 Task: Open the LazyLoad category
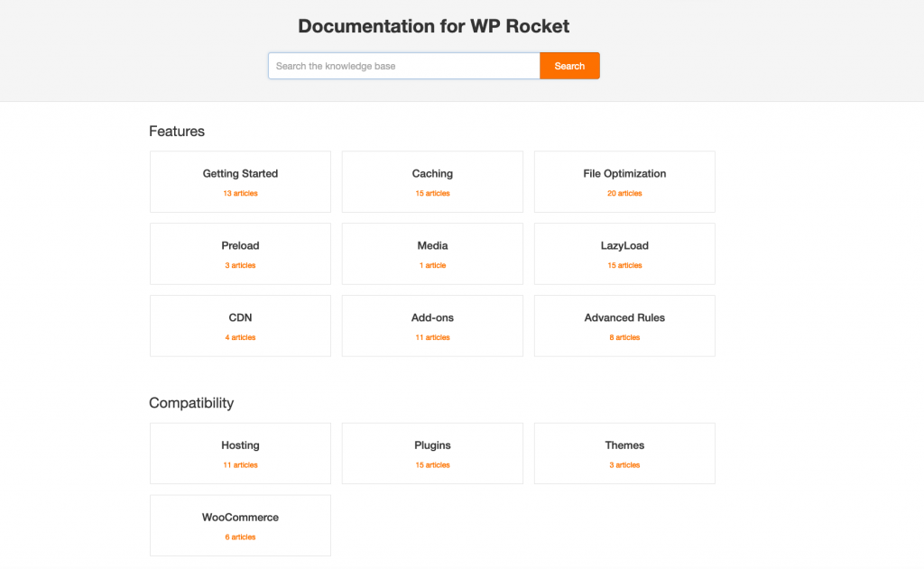click(x=624, y=245)
